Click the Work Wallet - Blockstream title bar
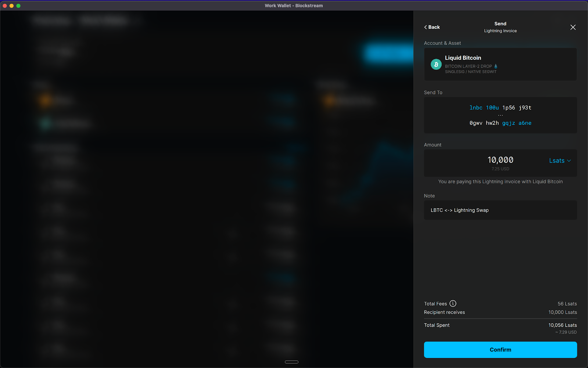 pos(294,6)
